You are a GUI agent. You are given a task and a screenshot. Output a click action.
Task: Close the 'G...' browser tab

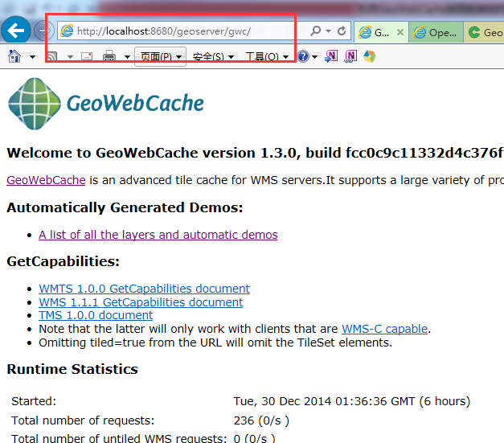[400, 32]
